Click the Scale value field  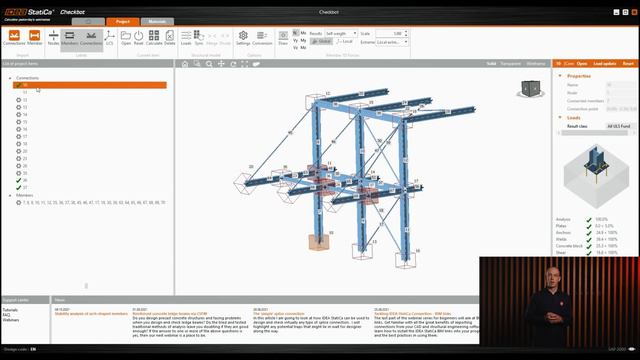(389, 33)
